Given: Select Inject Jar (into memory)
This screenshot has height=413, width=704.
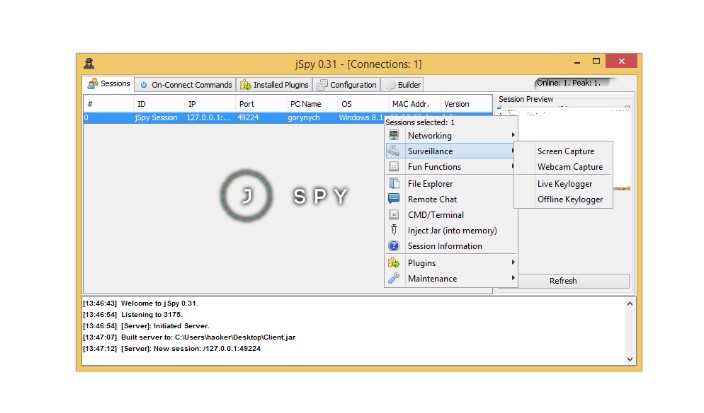Looking at the screenshot, I should pyautogui.click(x=451, y=230).
